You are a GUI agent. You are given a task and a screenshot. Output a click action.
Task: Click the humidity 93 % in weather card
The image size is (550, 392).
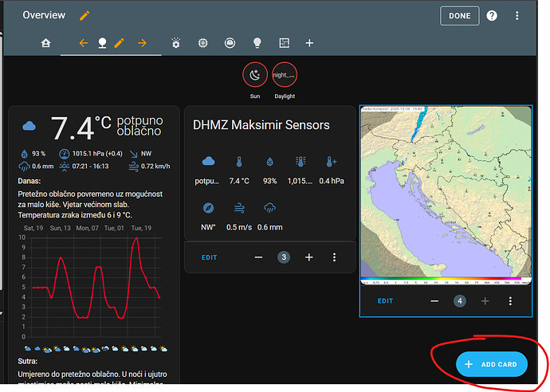pos(33,154)
